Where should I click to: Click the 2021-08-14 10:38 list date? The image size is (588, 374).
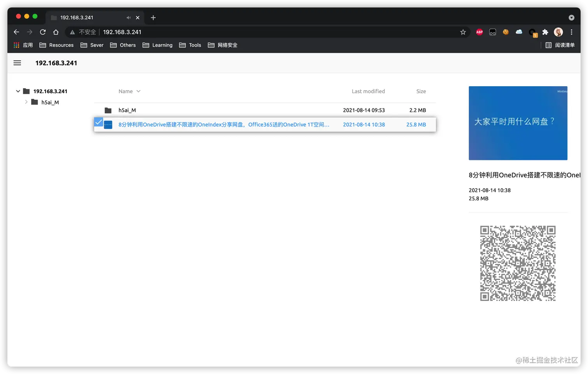[x=364, y=125]
